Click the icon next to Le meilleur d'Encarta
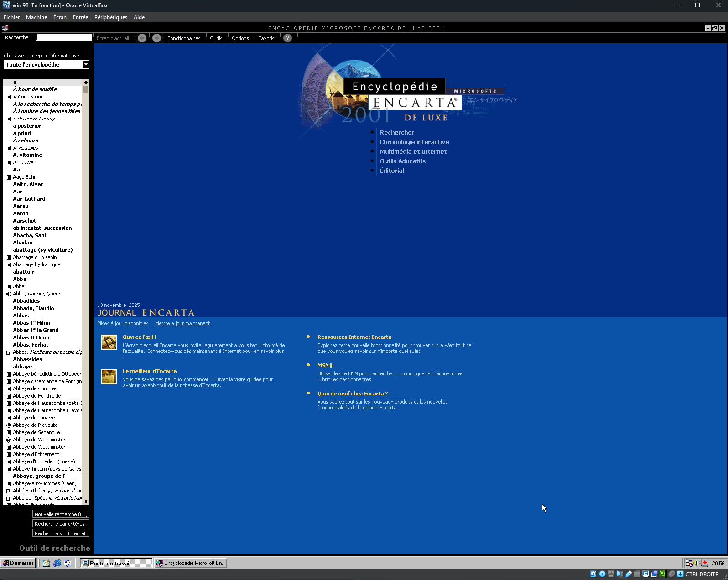The height and width of the screenshot is (580, 728). click(109, 377)
